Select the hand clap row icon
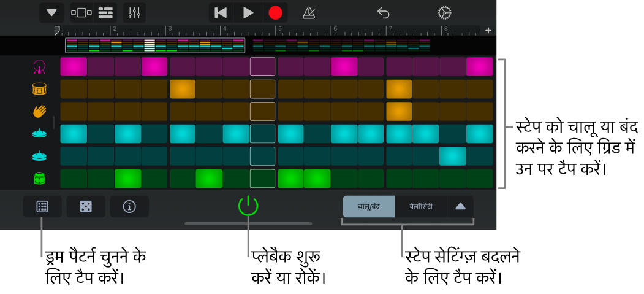 pyautogui.click(x=39, y=111)
